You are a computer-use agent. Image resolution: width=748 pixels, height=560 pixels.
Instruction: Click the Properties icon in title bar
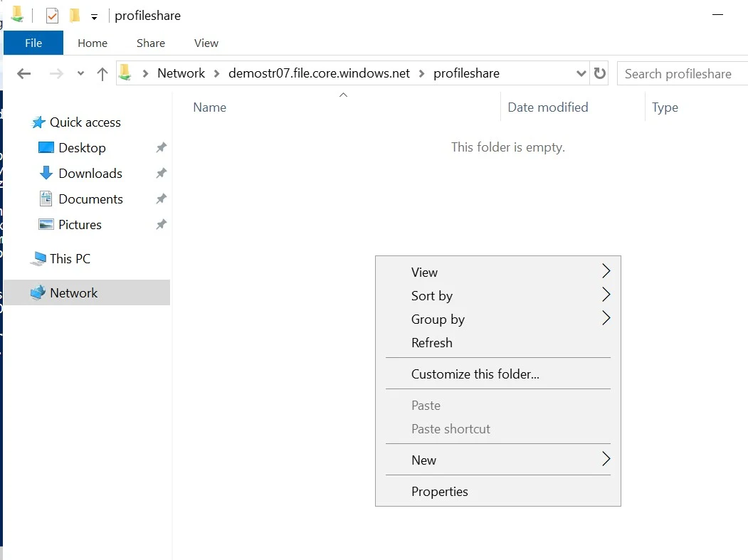pyautogui.click(x=52, y=16)
